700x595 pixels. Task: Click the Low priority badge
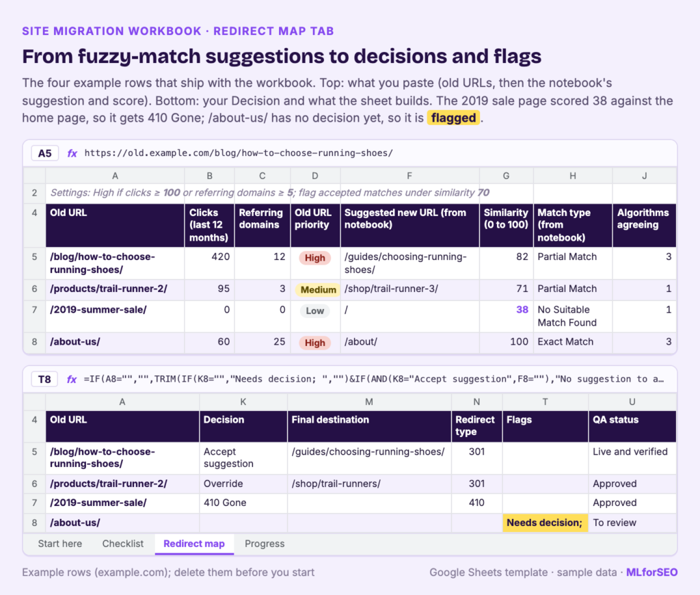314,311
